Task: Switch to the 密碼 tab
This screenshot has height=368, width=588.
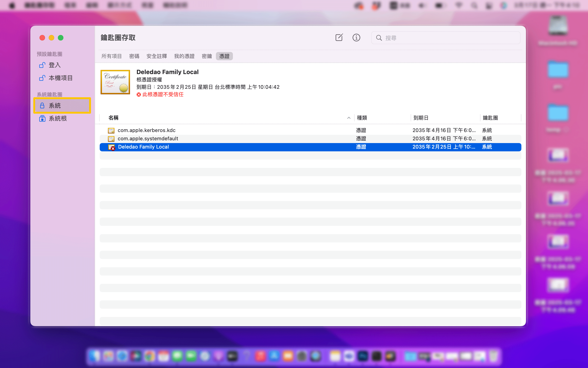Action: (134, 56)
